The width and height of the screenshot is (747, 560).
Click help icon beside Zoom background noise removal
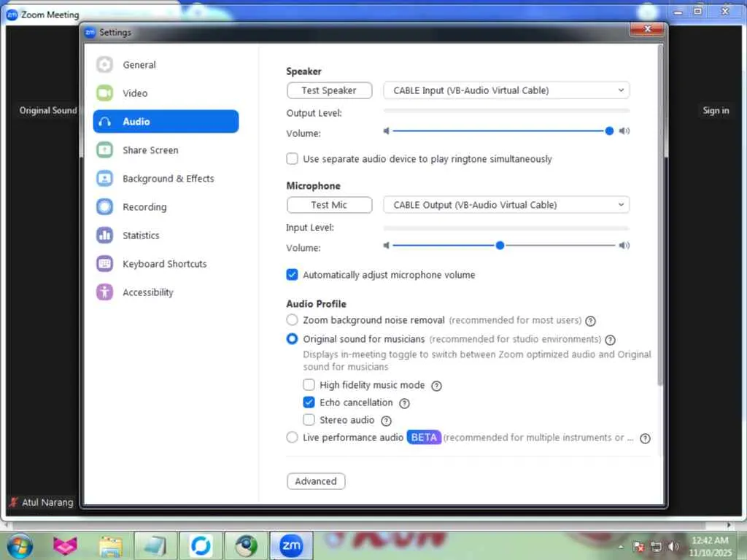(x=590, y=321)
